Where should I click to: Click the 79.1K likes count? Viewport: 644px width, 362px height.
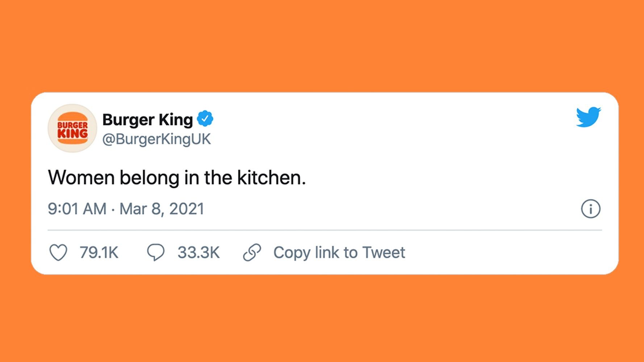pos(99,253)
